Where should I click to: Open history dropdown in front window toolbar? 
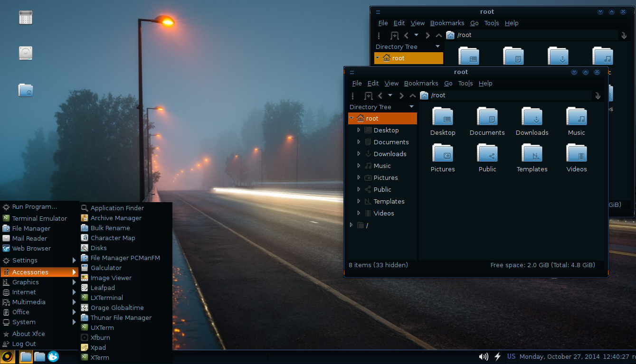[x=390, y=95]
